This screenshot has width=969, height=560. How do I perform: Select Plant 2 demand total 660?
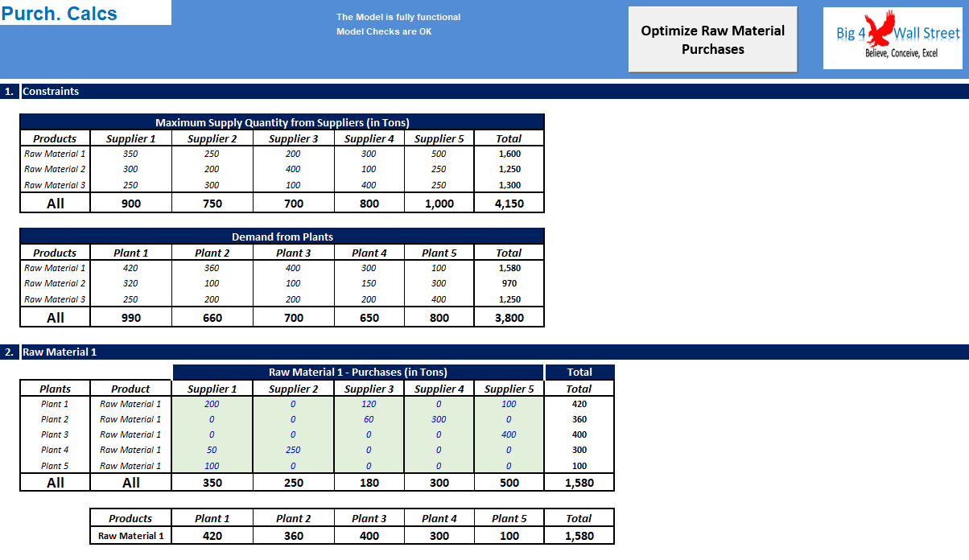coord(212,318)
